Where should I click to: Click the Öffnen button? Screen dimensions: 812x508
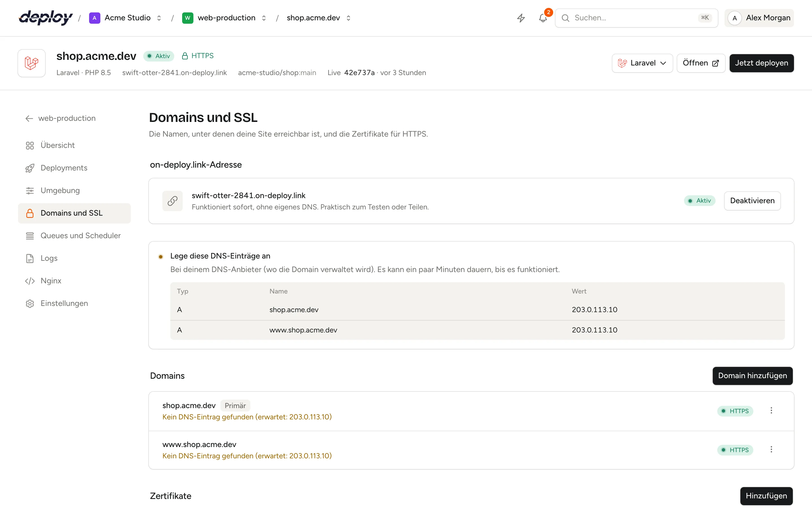tap(701, 63)
